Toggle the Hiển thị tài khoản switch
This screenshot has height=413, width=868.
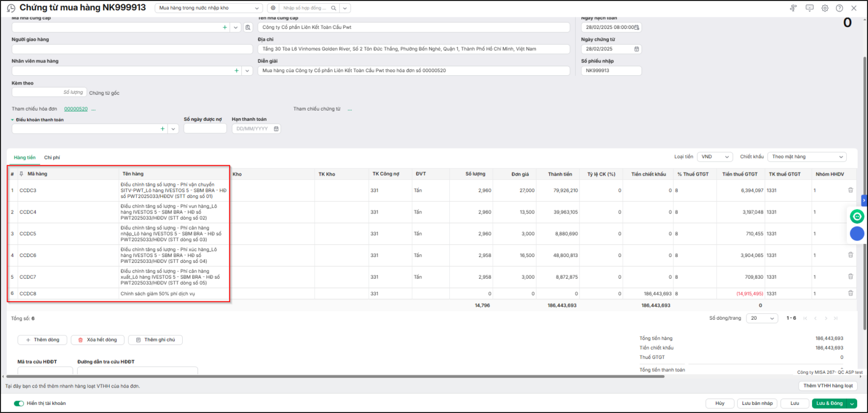pyautogui.click(x=19, y=403)
